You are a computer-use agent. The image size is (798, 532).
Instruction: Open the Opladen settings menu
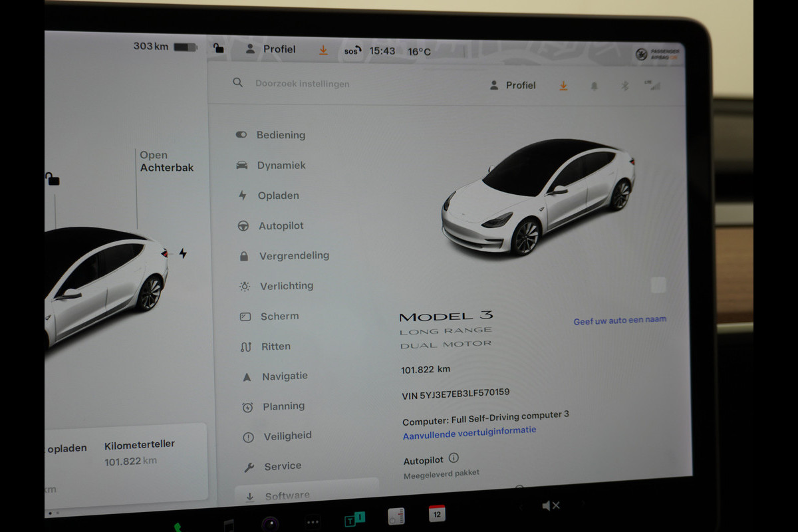coord(269,196)
